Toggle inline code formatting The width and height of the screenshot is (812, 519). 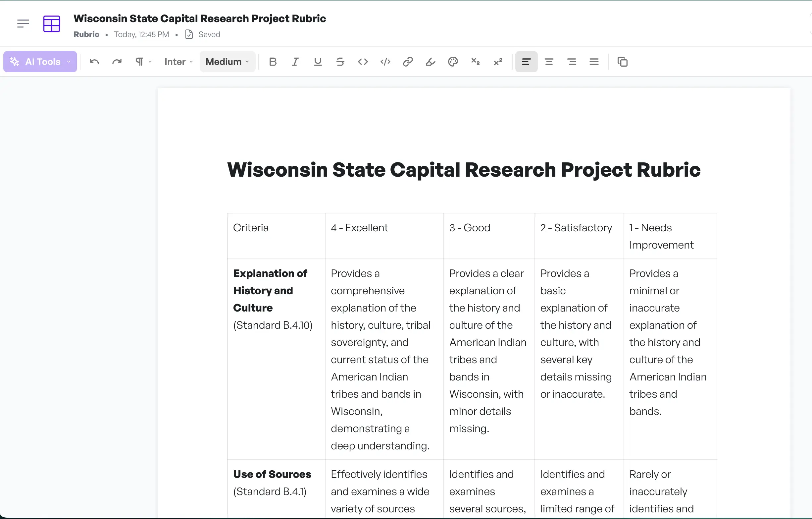(363, 62)
